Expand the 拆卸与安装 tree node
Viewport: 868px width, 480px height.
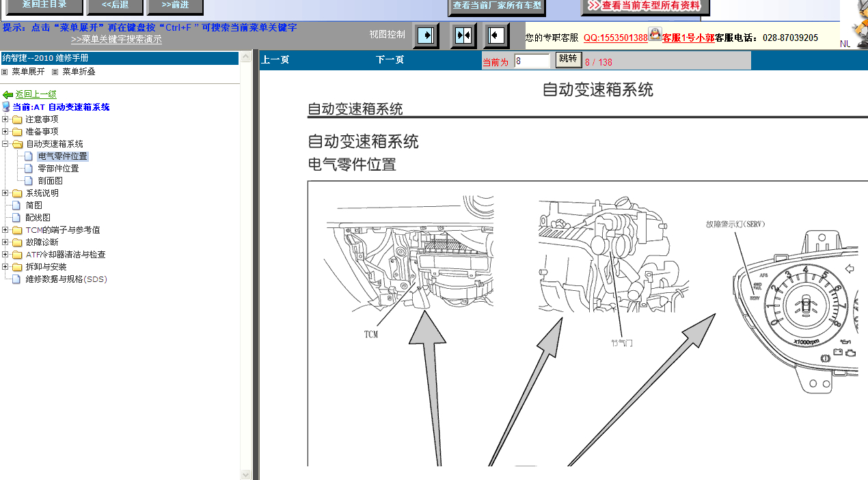point(5,267)
